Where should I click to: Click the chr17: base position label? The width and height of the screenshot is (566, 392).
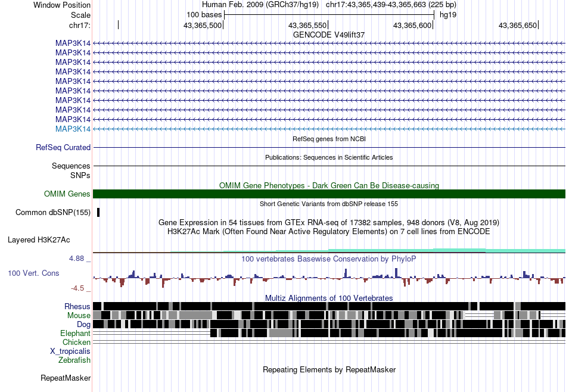79,25
